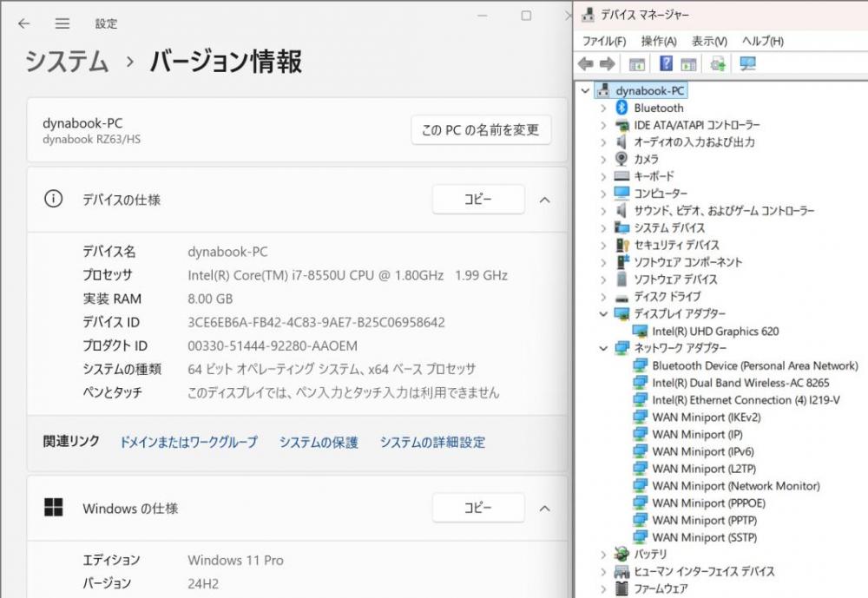Image resolution: width=868 pixels, height=598 pixels.
Task: Open the 操作(A) menu
Action: tap(659, 41)
